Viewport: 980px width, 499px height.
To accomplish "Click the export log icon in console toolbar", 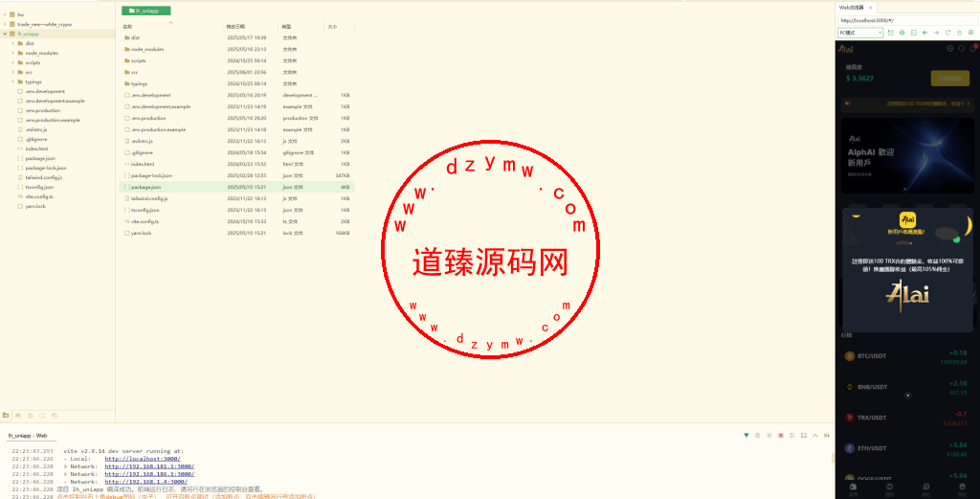I will pos(804,435).
